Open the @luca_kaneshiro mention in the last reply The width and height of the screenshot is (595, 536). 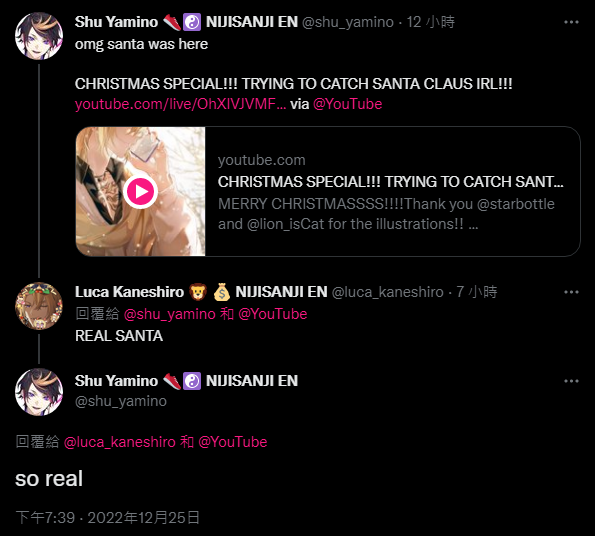coord(120,442)
